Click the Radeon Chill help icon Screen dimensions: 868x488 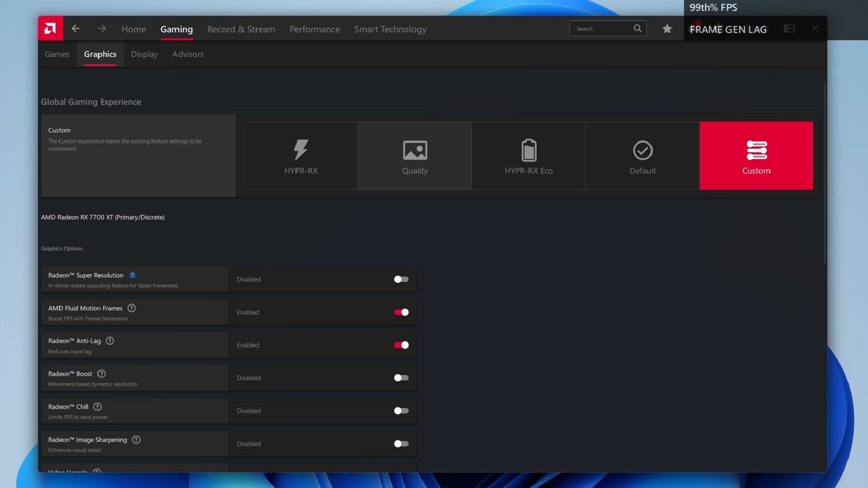coord(97,407)
